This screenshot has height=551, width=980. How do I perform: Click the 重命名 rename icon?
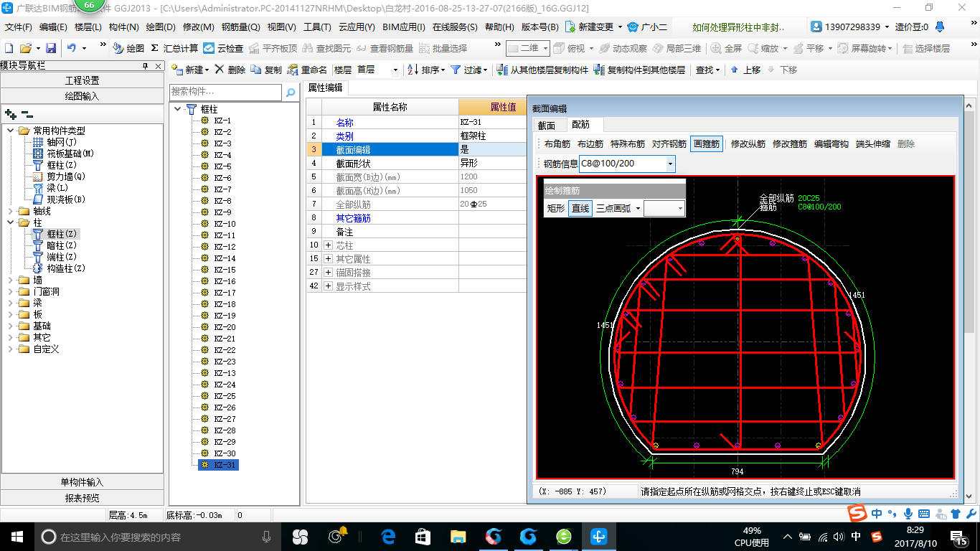(x=292, y=70)
